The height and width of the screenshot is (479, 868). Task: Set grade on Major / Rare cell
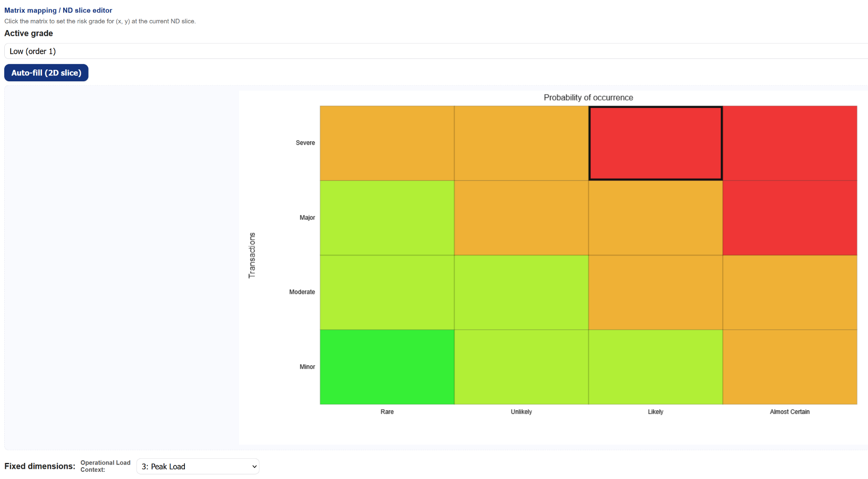pyautogui.click(x=387, y=218)
